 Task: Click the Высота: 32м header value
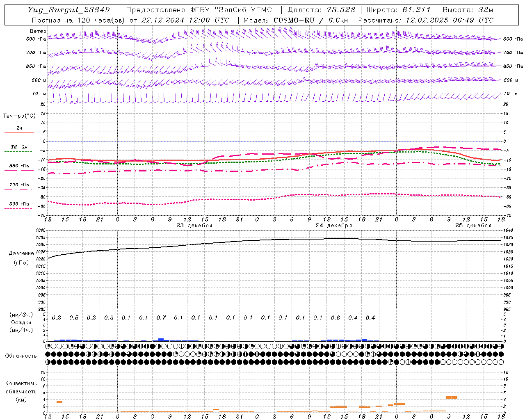coord(468,10)
